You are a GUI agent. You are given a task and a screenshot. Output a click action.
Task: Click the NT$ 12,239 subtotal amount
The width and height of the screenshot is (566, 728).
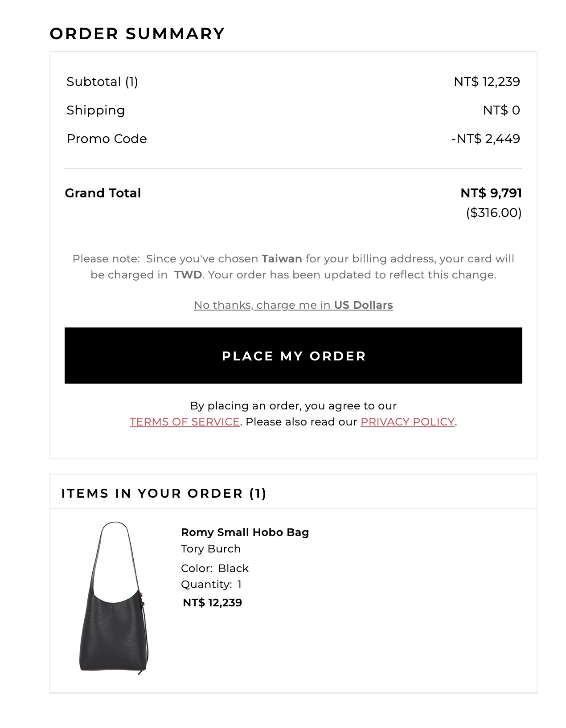(x=487, y=82)
